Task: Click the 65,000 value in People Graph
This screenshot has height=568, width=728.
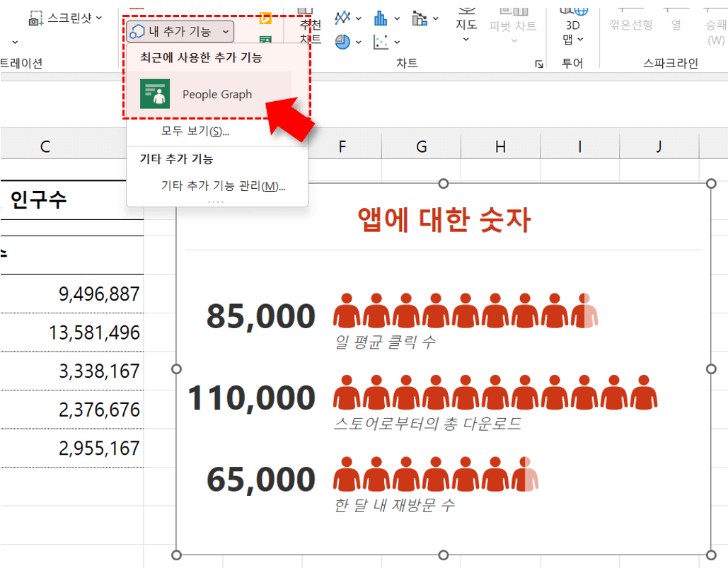Action: tap(261, 480)
